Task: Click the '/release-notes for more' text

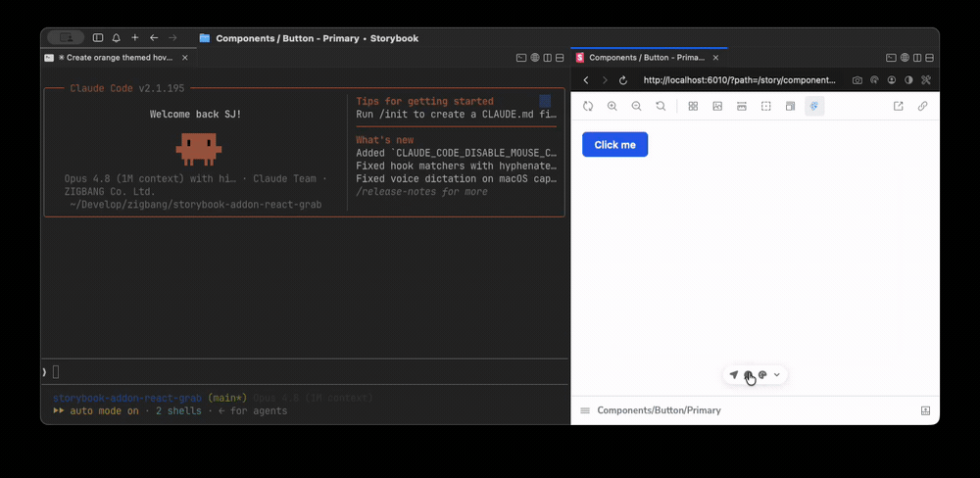Action: tap(421, 191)
